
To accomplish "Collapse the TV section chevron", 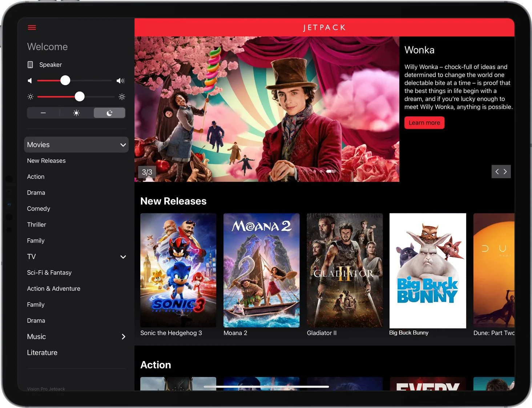I will point(123,257).
